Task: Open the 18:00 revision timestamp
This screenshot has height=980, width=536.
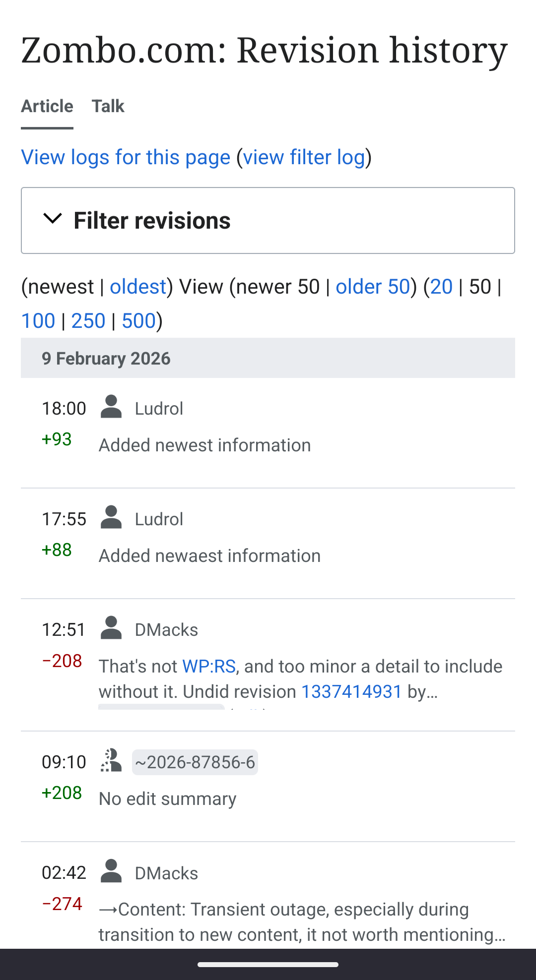Action: [x=64, y=409]
